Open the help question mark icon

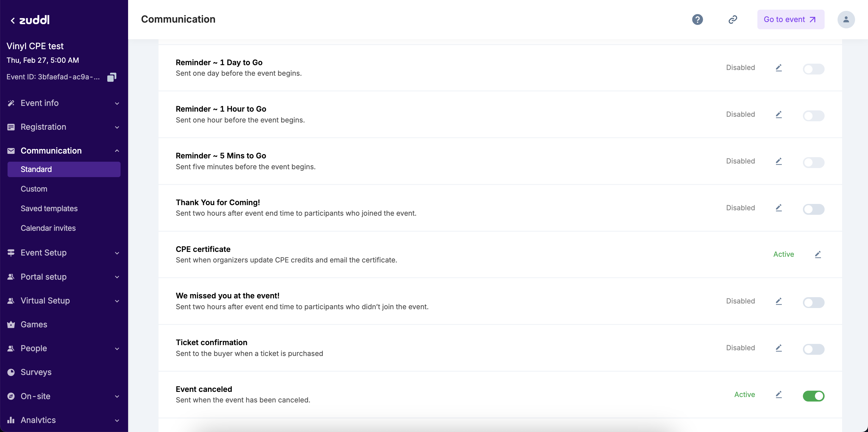tap(697, 20)
